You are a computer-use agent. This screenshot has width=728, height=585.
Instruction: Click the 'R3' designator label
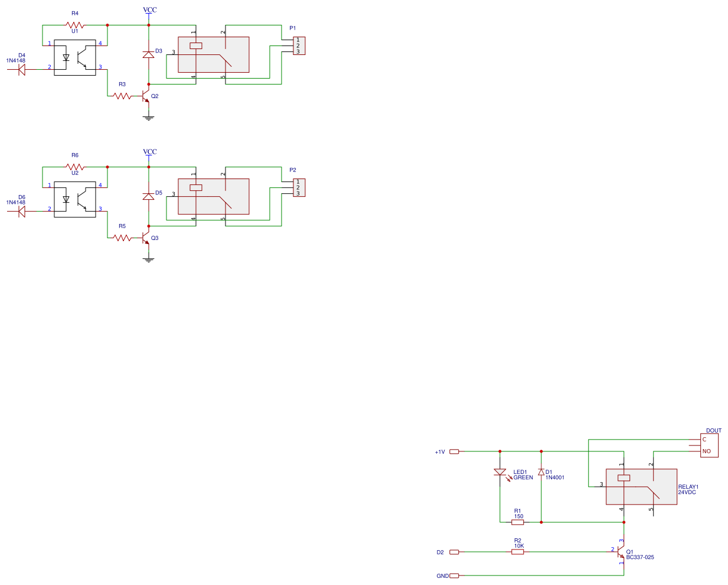(x=122, y=84)
